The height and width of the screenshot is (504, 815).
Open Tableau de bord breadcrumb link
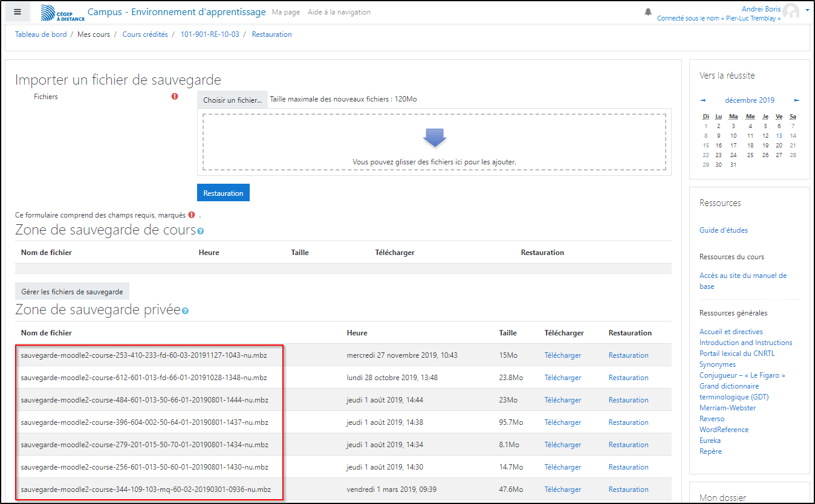[41, 34]
